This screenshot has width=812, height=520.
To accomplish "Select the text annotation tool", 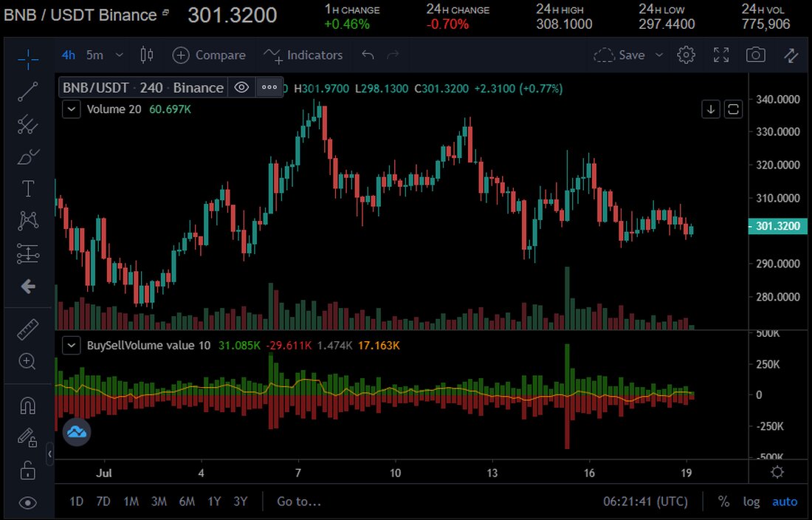I will pyautogui.click(x=28, y=189).
